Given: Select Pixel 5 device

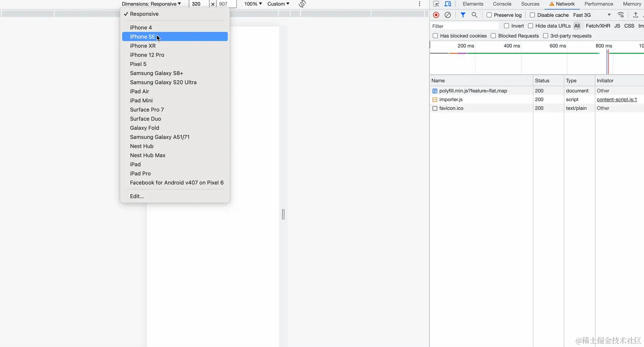Looking at the screenshot, I should [x=175, y=64].
